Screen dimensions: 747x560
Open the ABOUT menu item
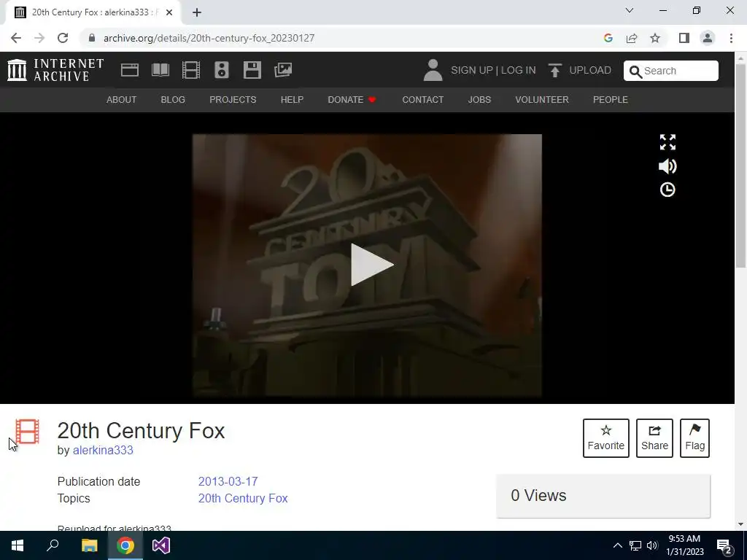tap(122, 99)
